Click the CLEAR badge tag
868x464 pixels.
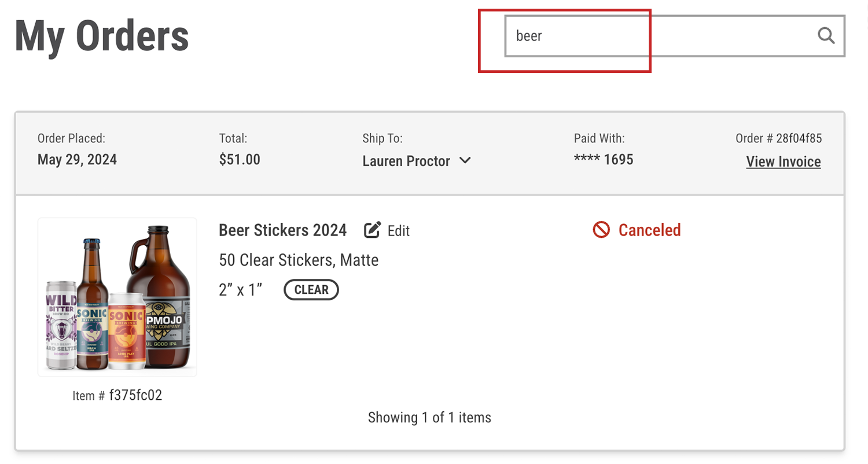click(311, 290)
